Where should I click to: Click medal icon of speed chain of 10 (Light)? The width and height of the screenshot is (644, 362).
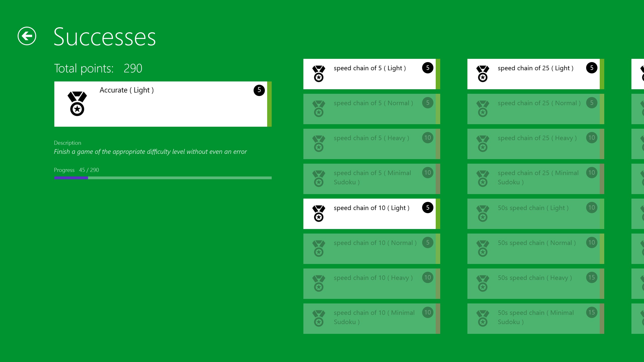click(x=318, y=213)
